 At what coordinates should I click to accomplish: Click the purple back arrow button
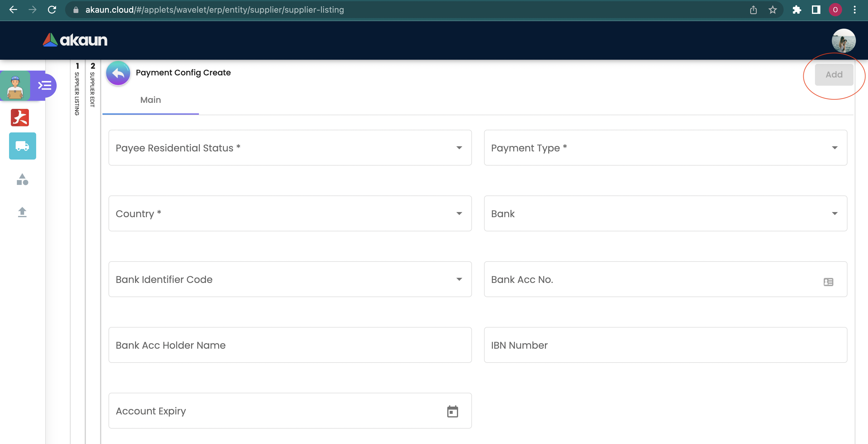click(118, 73)
